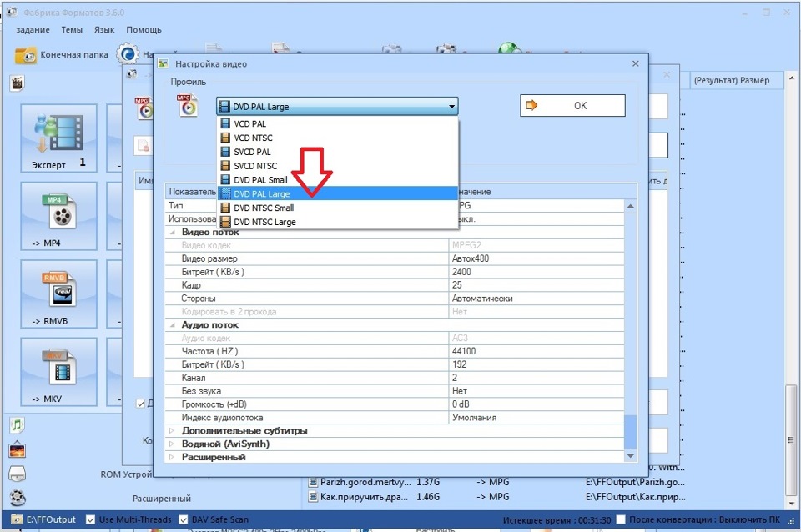Open the Темы menu
The width and height of the screenshot is (801, 532).
[72, 30]
